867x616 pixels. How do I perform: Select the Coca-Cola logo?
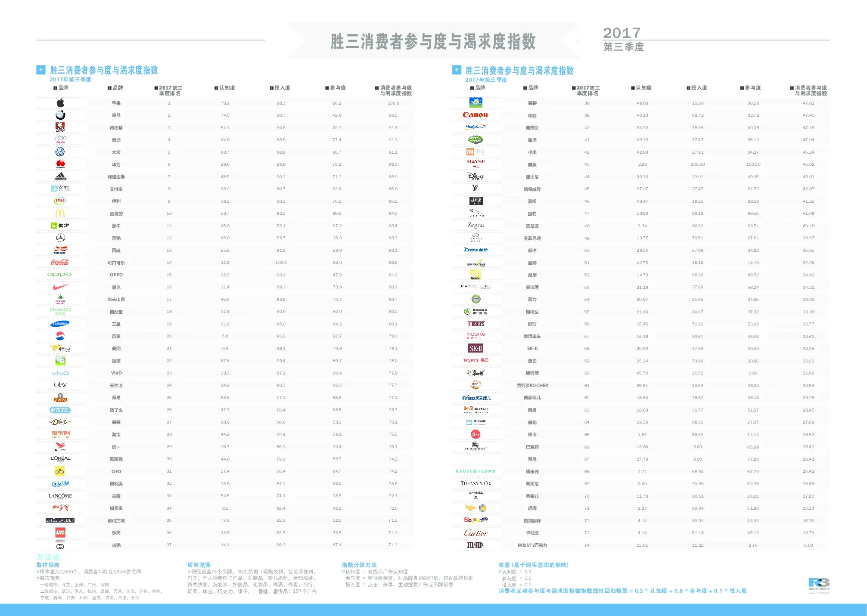[60, 263]
